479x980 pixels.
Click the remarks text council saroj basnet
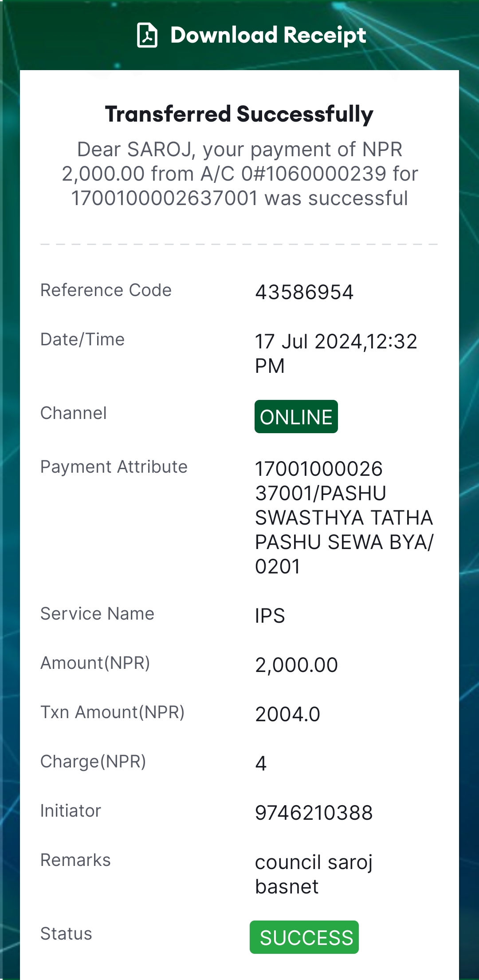coord(314,874)
